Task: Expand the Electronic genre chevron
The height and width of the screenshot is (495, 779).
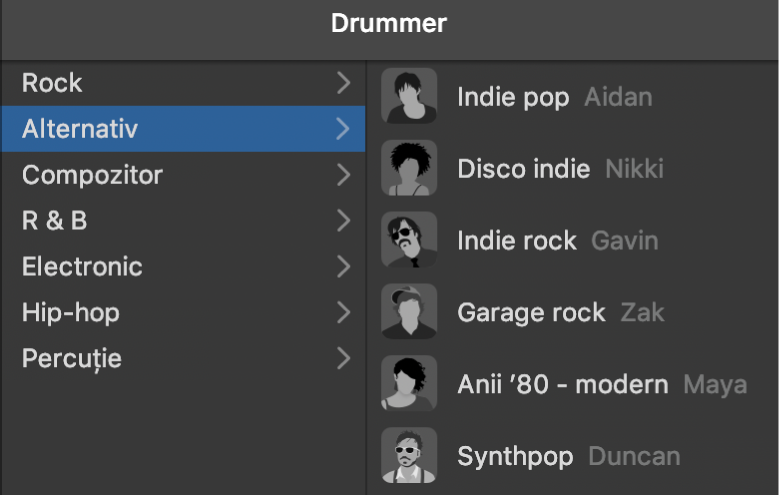Action: pos(343,266)
